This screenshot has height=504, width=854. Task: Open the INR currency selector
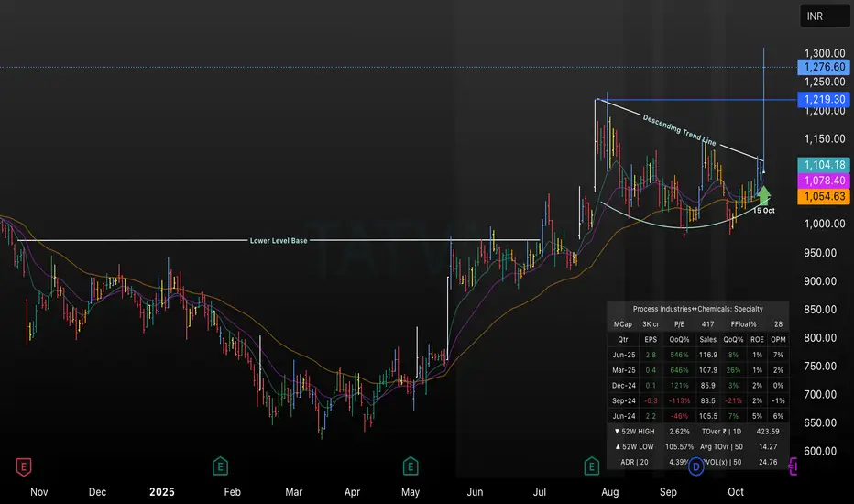[x=812, y=16]
